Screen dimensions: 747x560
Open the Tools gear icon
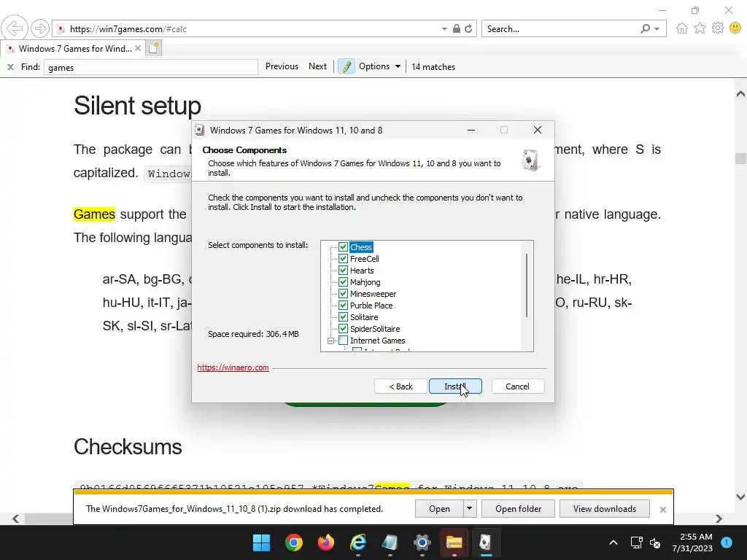tap(718, 28)
